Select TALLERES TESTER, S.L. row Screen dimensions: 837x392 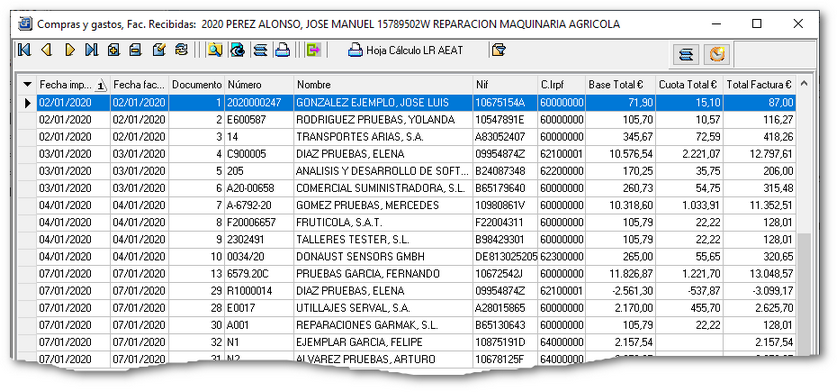[x=416, y=239]
